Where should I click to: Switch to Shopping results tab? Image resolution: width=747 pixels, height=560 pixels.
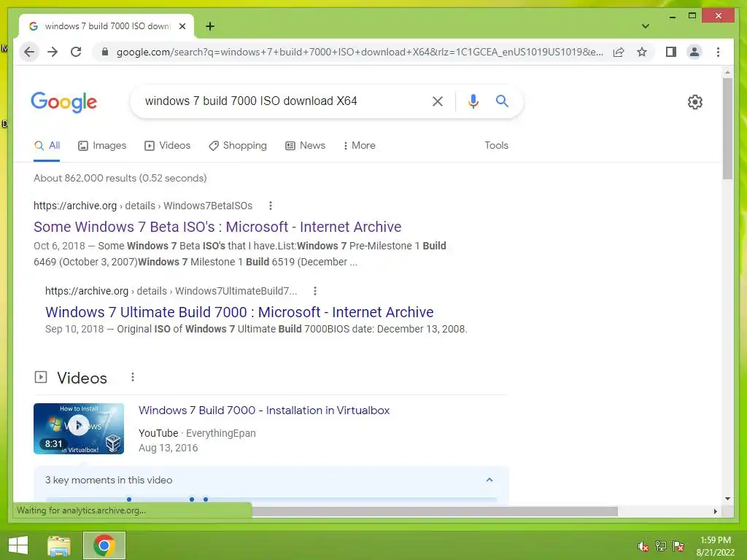[238, 146]
